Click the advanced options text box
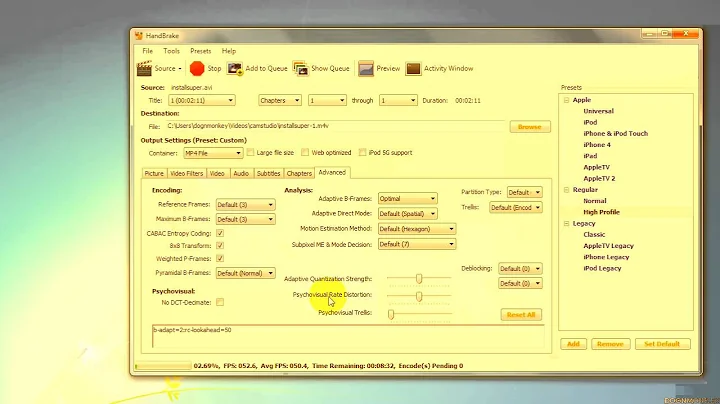The image size is (720, 404). (348, 337)
